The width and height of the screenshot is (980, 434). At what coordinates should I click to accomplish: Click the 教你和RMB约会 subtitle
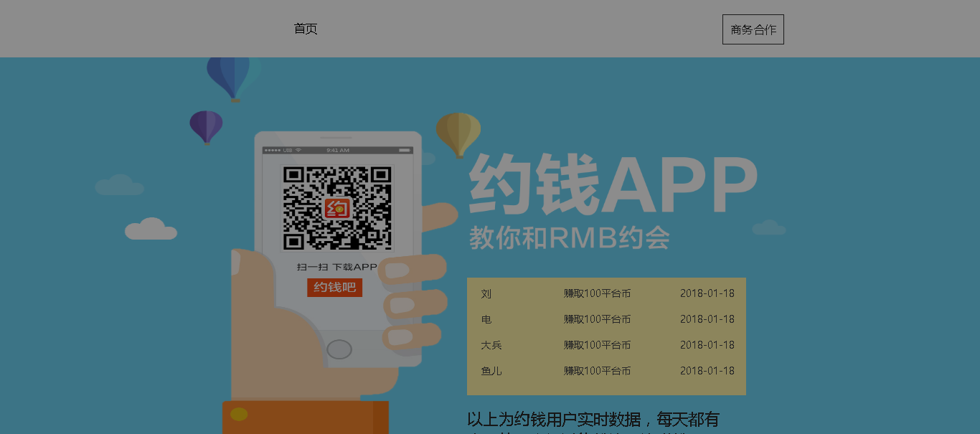(570, 238)
